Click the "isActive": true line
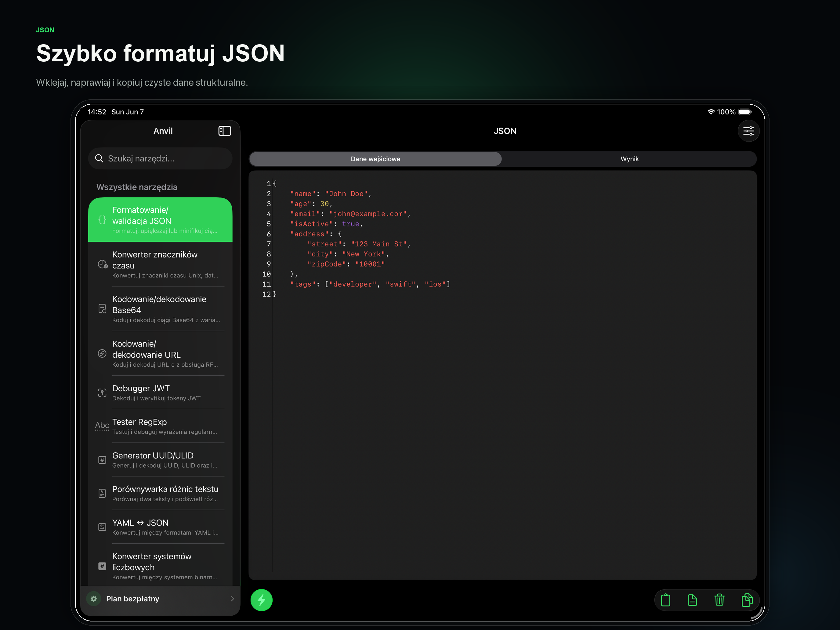The width and height of the screenshot is (840, 630). coord(326,224)
